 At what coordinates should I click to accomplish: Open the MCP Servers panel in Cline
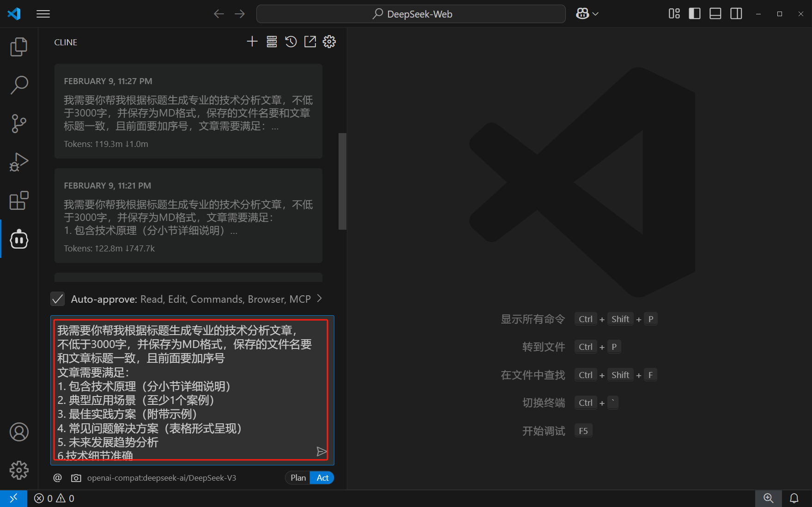tap(272, 42)
